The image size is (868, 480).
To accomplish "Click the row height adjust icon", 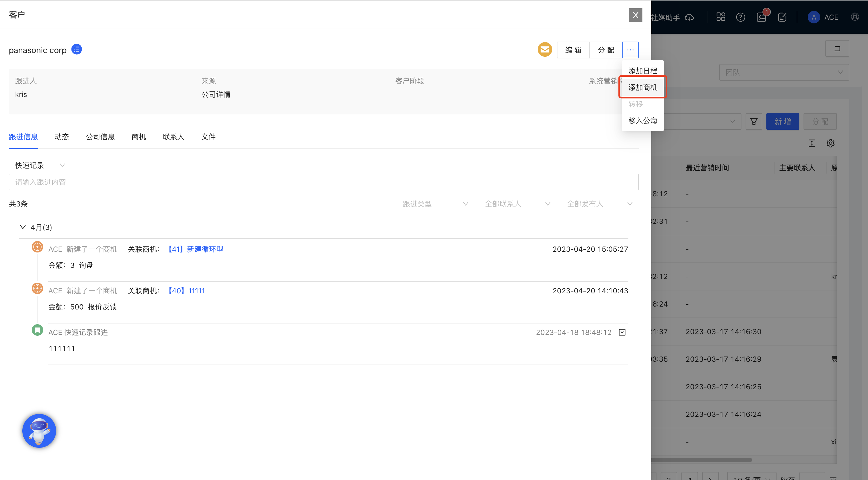I will click(x=812, y=143).
